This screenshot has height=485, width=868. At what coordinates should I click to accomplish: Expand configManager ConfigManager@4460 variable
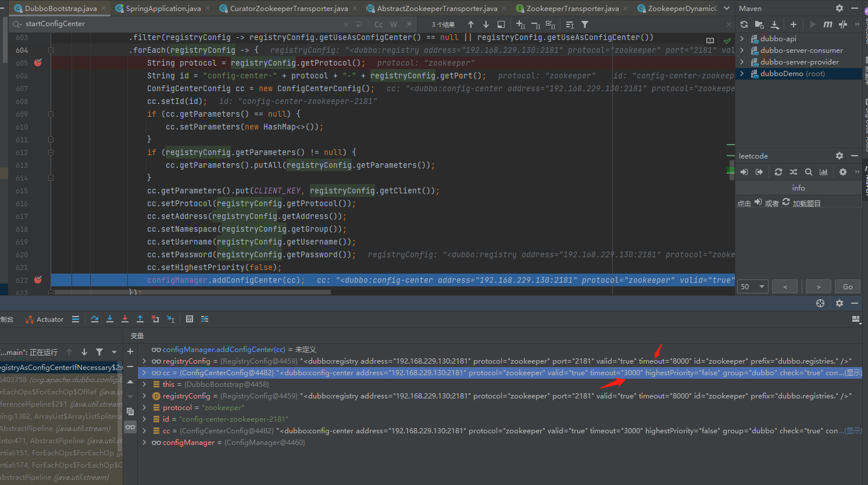coord(144,442)
